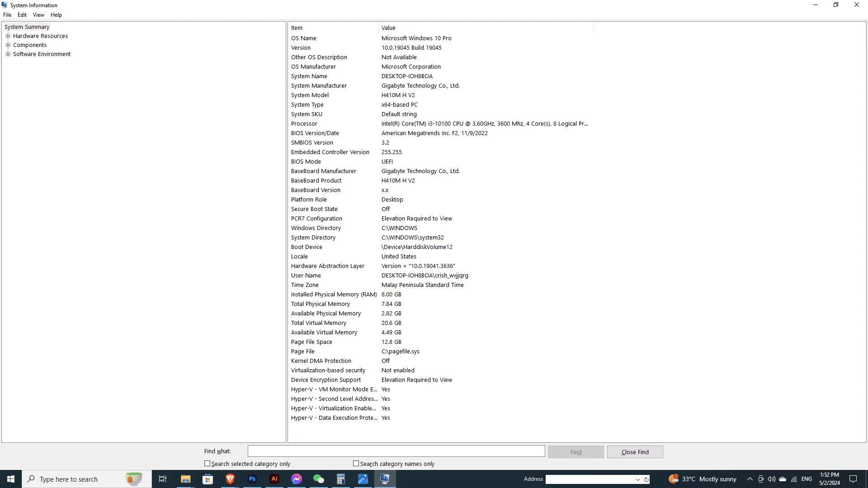This screenshot has height=488, width=868.
Task: Click the Meet Now tray icon
Action: pos(761,479)
